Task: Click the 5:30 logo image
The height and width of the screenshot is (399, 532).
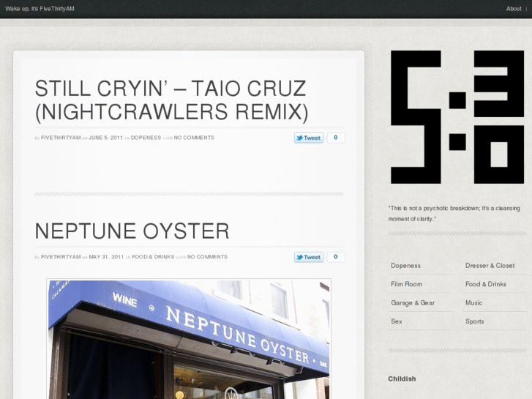Action: 457,117
